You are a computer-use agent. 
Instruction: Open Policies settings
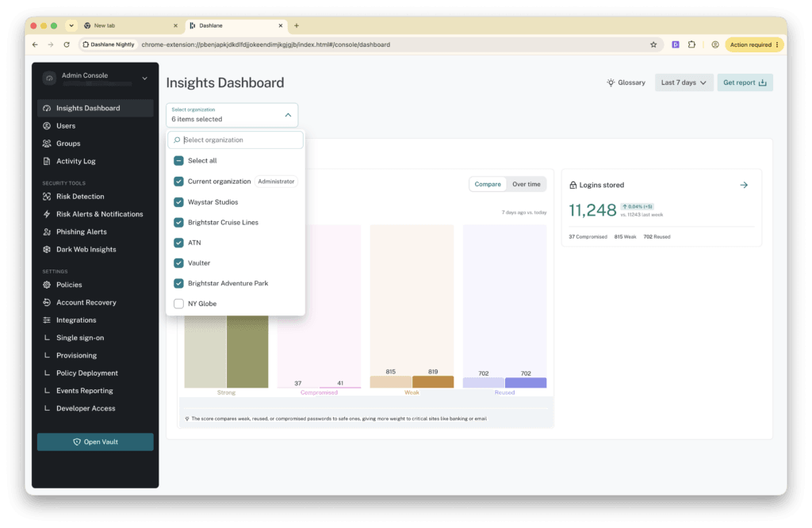(x=95, y=285)
